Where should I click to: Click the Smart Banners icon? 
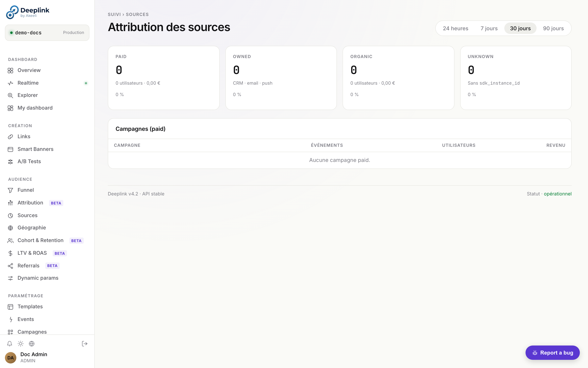point(10,149)
